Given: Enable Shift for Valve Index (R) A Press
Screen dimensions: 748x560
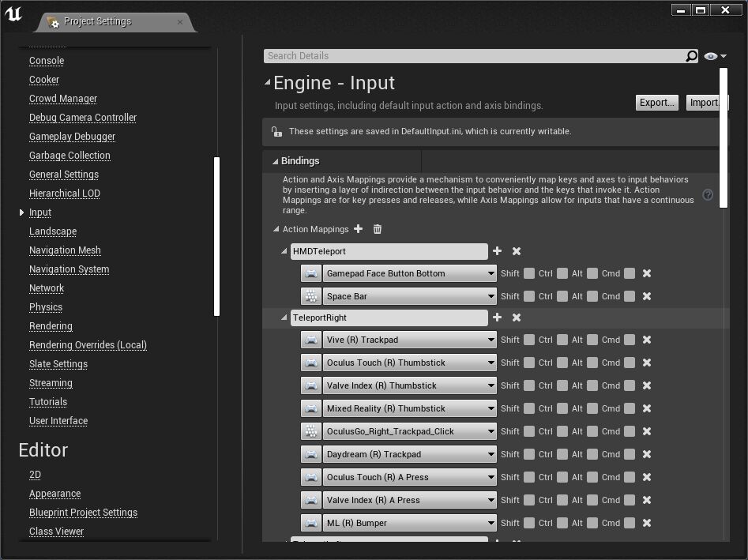Looking at the screenshot, I should (x=529, y=500).
